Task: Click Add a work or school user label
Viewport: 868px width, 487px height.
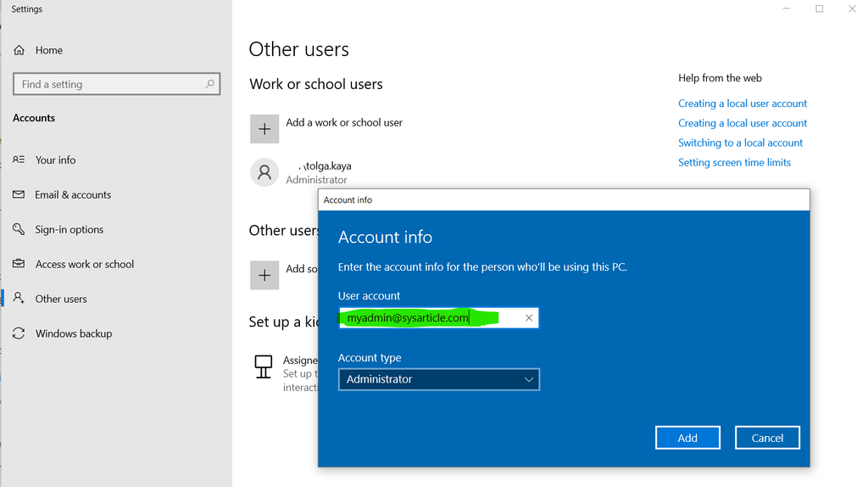Action: click(x=344, y=122)
